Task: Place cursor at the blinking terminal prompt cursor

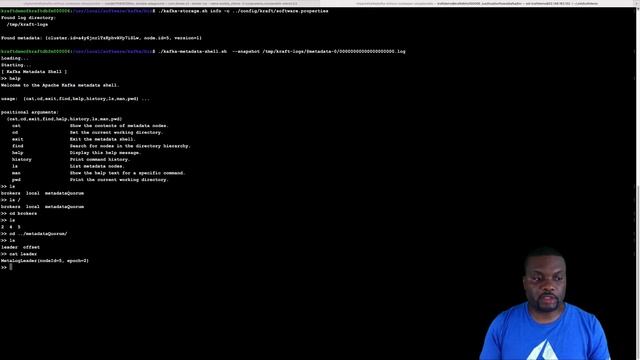Action: (11, 267)
